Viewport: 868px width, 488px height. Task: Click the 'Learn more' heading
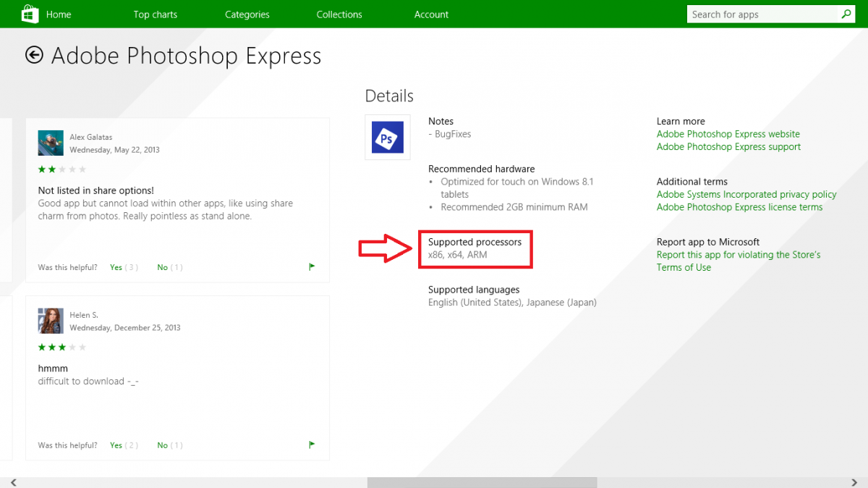point(681,122)
